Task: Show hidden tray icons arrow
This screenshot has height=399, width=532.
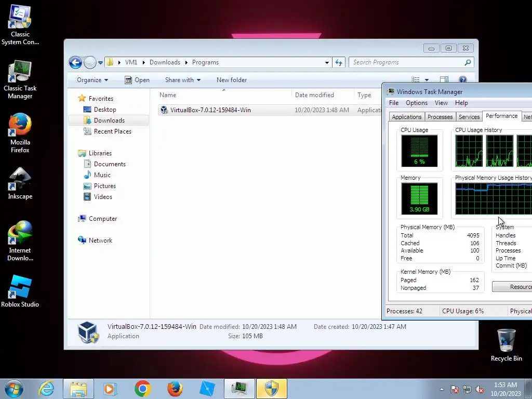Action: click(442, 390)
